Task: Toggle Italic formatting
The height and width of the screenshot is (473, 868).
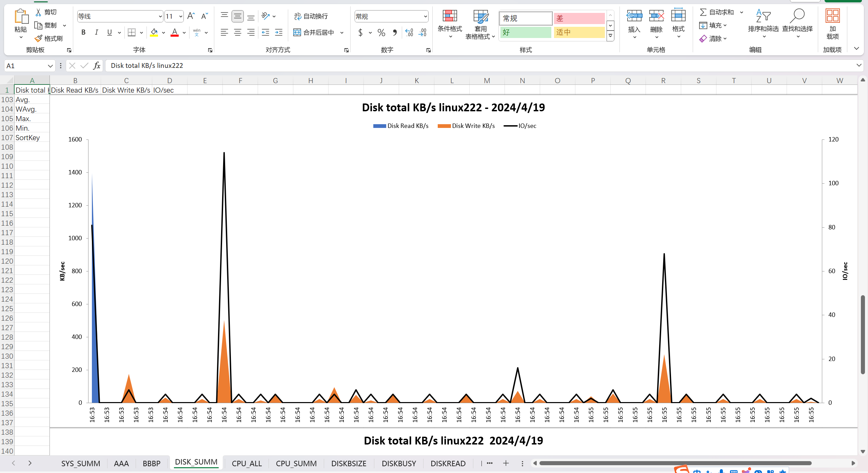Action: coord(96,33)
